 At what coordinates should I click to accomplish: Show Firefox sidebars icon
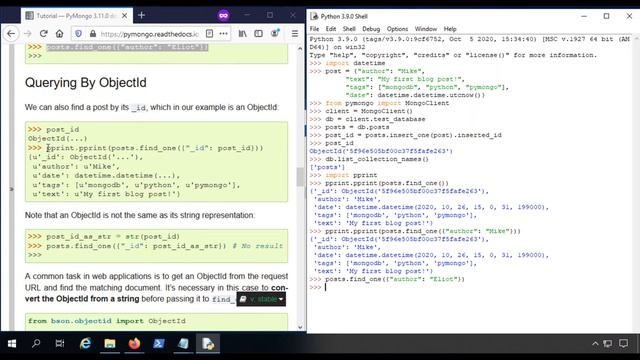[x=258, y=33]
